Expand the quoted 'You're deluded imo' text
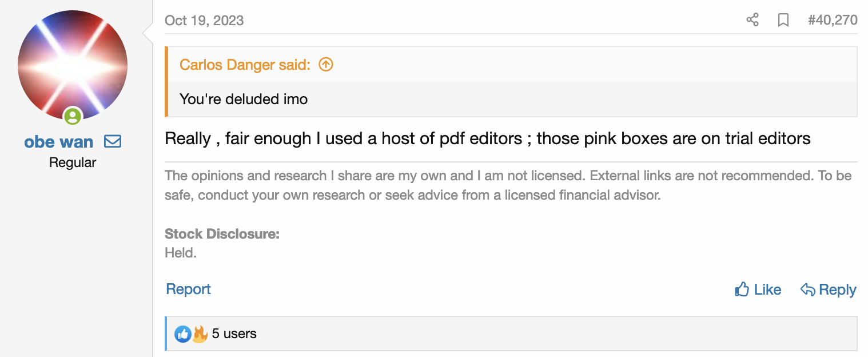868x357 pixels. (x=244, y=99)
